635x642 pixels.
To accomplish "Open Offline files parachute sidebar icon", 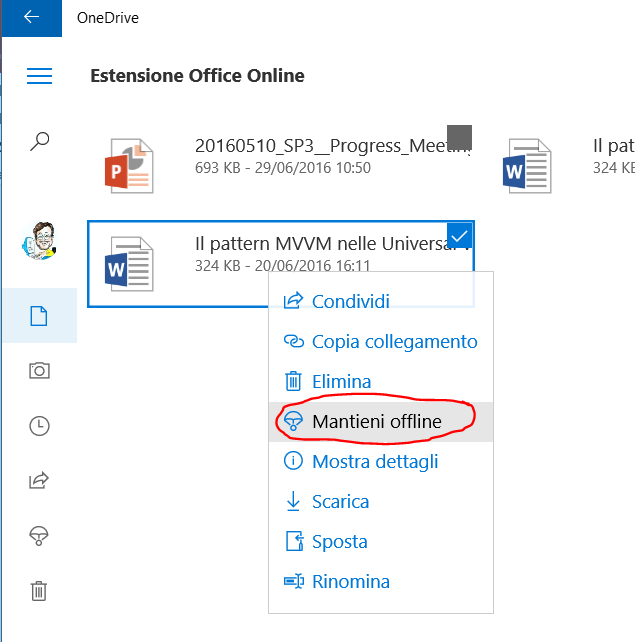I will click(39, 536).
